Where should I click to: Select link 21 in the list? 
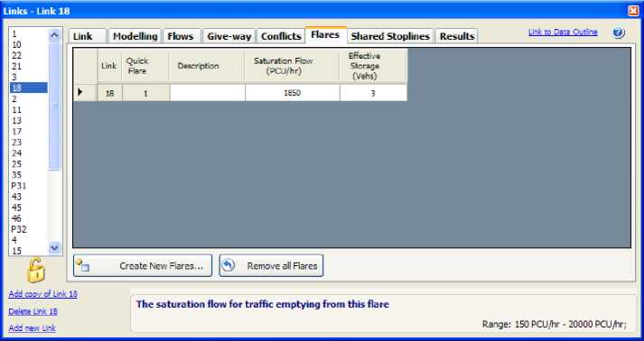click(29, 66)
